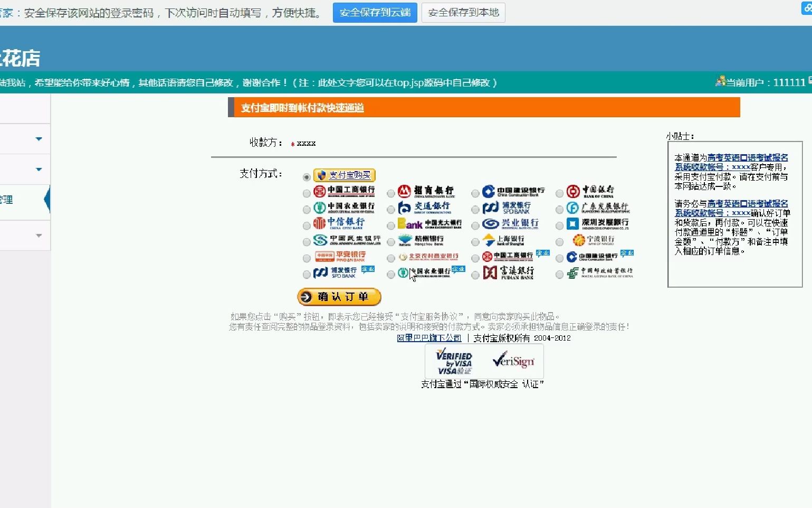
Task: Expand the gray arrow in the bottom sidebar row
Action: 39,236
